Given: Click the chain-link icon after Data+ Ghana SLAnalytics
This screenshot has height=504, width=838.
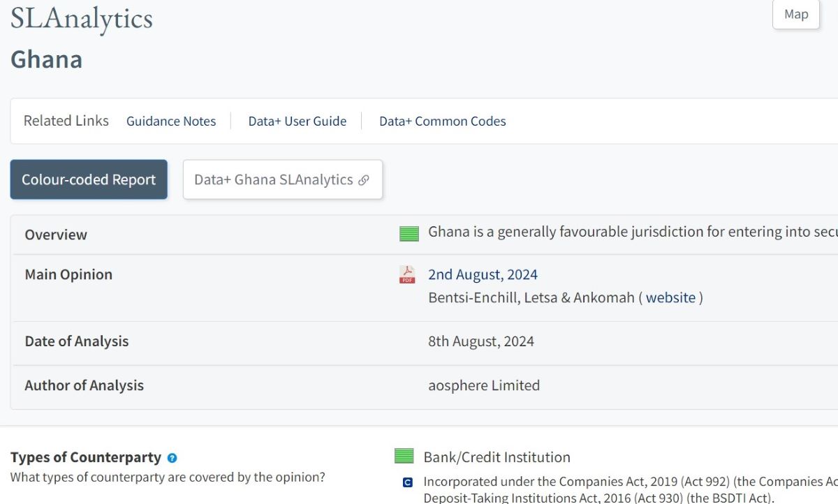Looking at the screenshot, I should pyautogui.click(x=363, y=180).
